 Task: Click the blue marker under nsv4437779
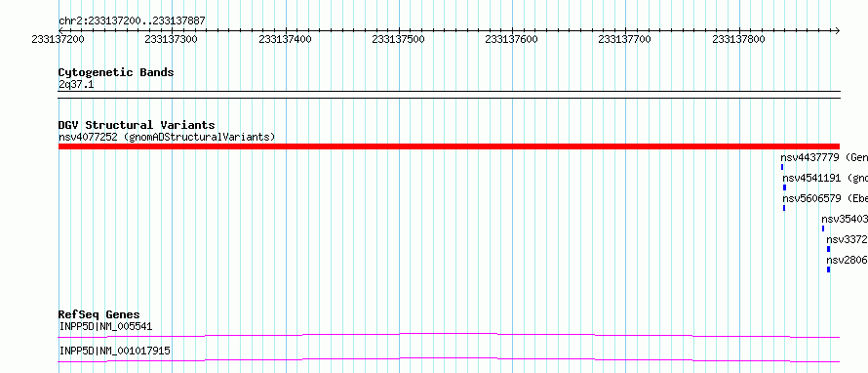[782, 167]
